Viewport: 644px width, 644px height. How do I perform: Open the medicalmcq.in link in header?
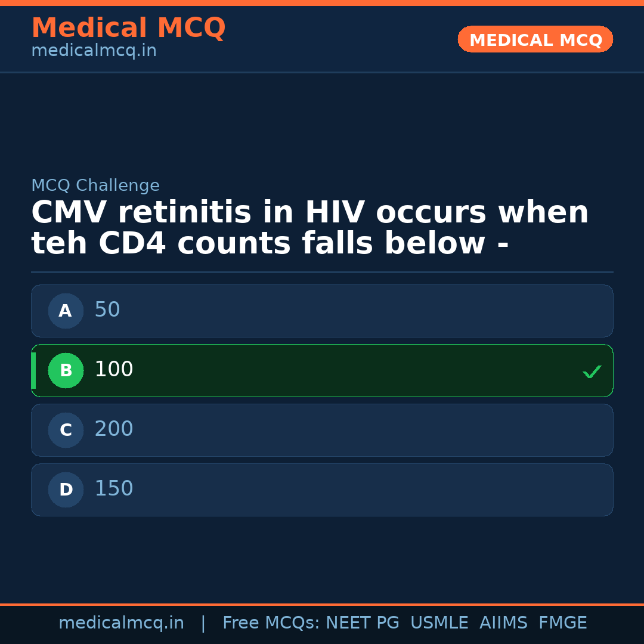tap(94, 51)
